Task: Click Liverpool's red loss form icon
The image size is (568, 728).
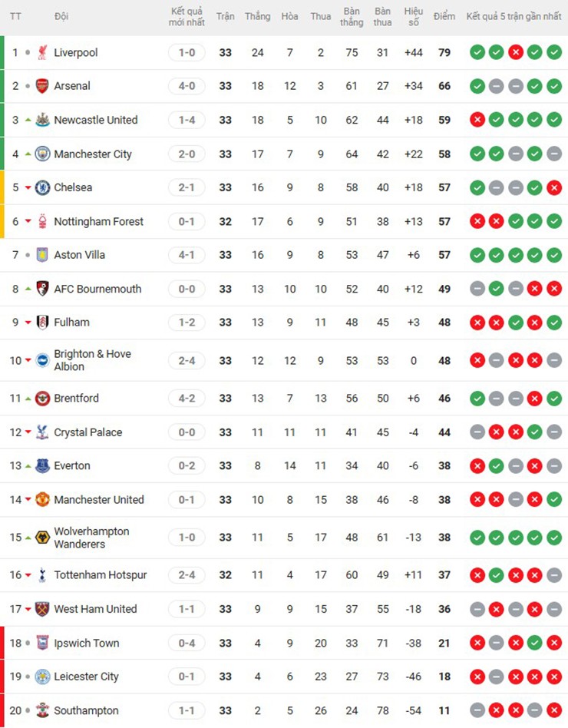Action: 516,52
